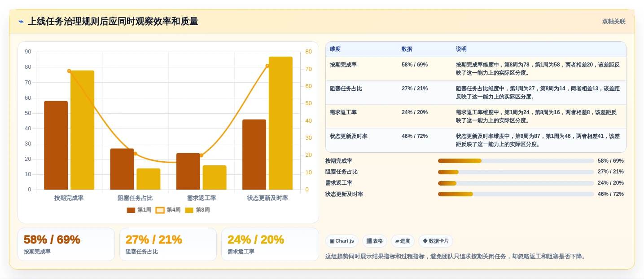Click the footer note about 结果指标和过程指标
The image size is (644, 279).
pyautogui.click(x=456, y=257)
